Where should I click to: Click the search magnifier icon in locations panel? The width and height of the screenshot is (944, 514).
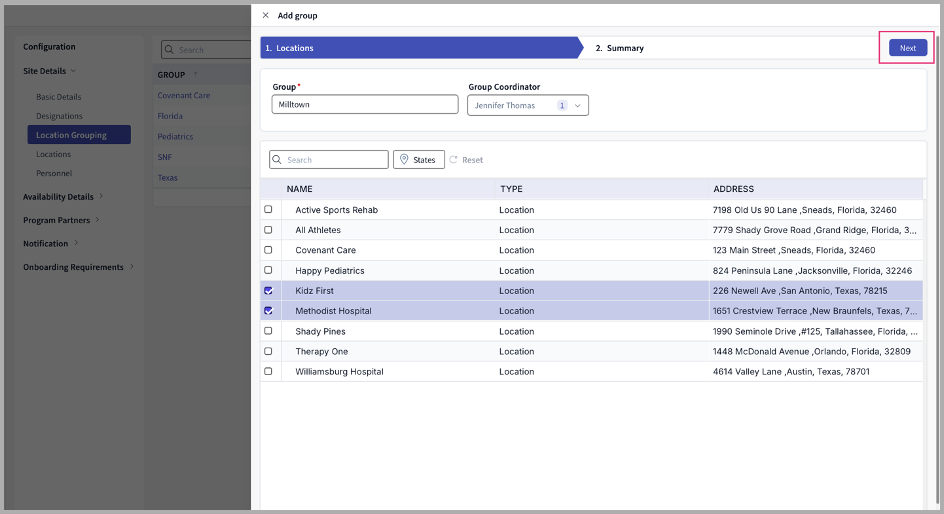278,160
